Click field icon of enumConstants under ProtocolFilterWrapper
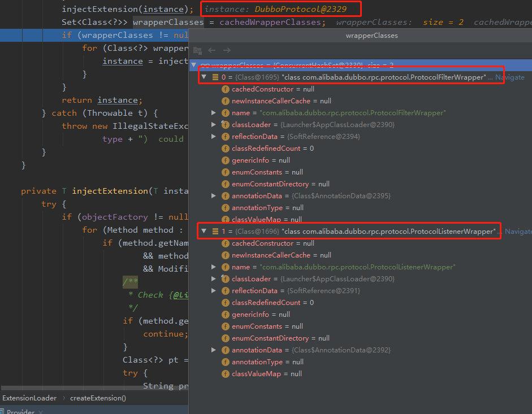The width and height of the screenshot is (532, 414). pyautogui.click(x=225, y=172)
